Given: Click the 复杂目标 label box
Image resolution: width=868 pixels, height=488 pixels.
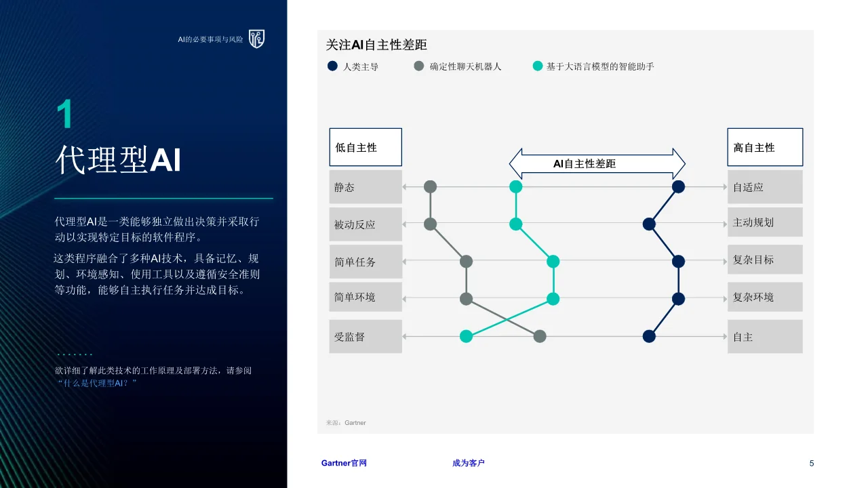Looking at the screenshot, I should pyautogui.click(x=765, y=260).
